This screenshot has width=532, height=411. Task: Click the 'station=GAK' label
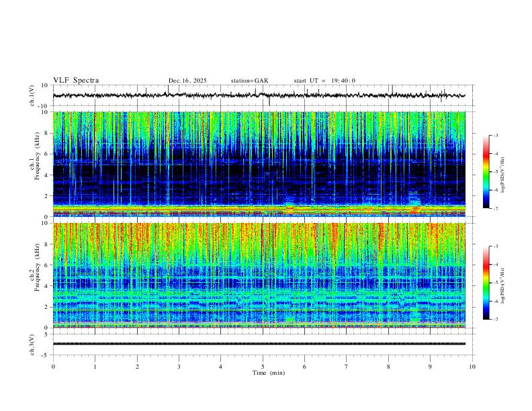[x=249, y=81]
